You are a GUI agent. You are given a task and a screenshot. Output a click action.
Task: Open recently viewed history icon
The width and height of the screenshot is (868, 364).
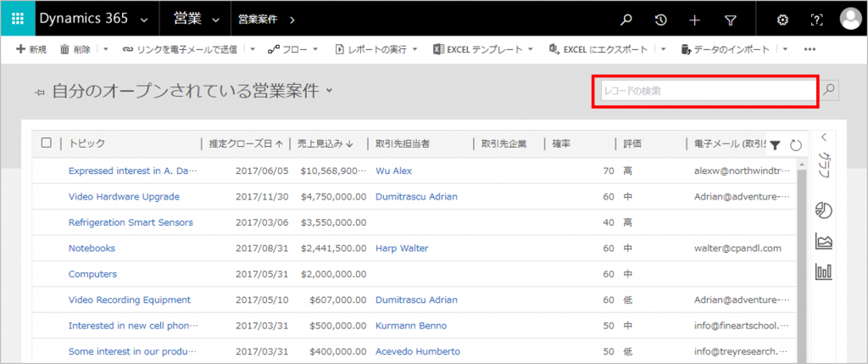pos(661,20)
